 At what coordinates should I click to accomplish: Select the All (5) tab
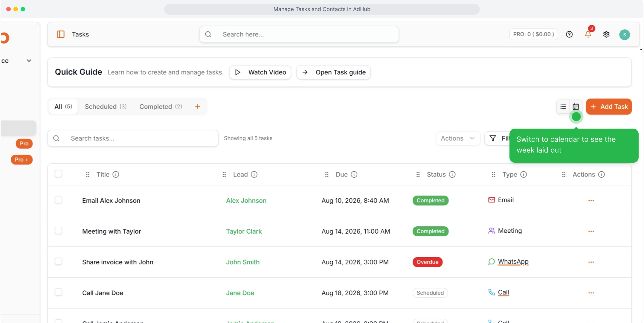[63, 106]
